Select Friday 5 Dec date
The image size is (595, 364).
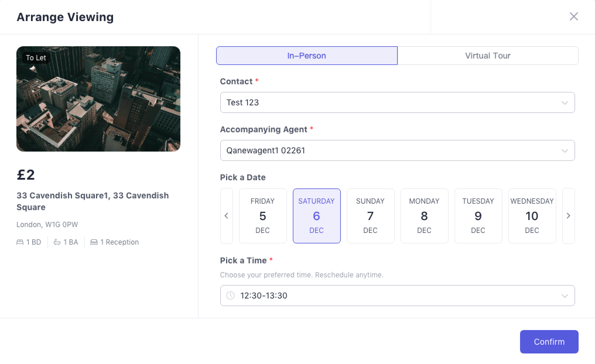coord(263,216)
